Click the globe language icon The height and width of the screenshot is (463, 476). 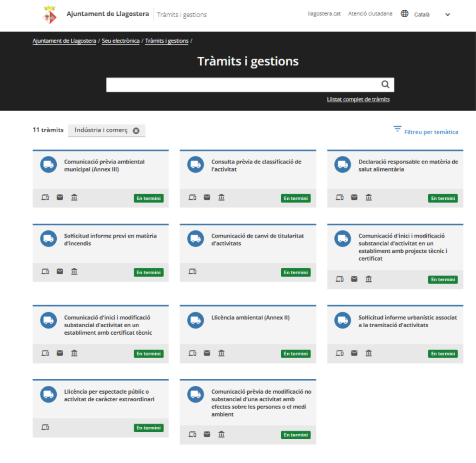(x=404, y=14)
